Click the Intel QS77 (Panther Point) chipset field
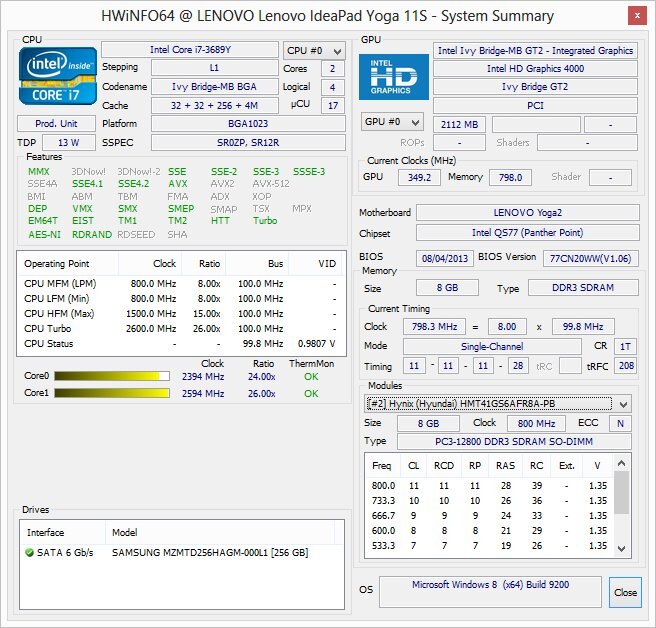 coord(528,233)
